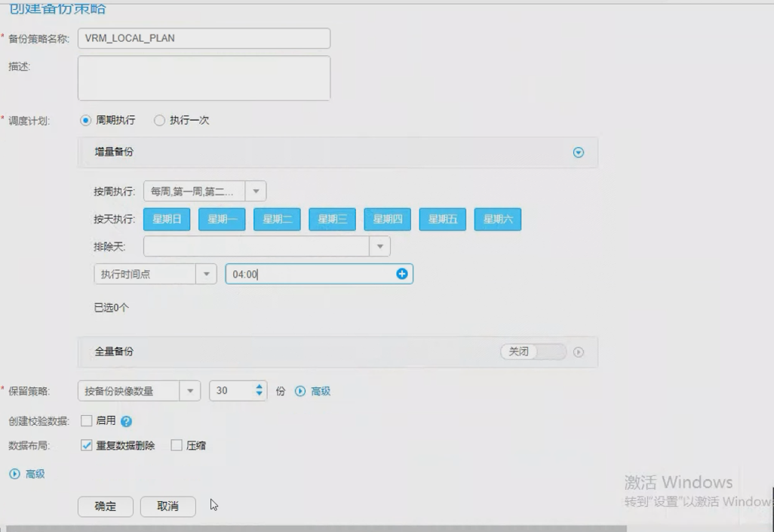Toggle the 星期日 day button
774x532 pixels.
click(x=167, y=220)
